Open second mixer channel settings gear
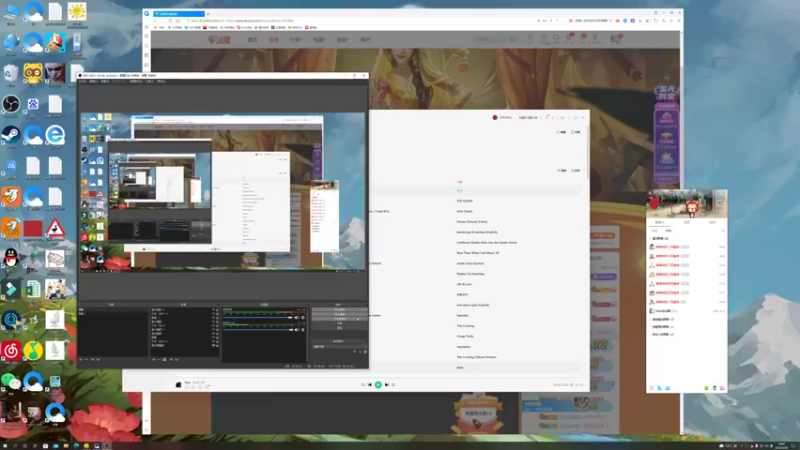 (303, 330)
